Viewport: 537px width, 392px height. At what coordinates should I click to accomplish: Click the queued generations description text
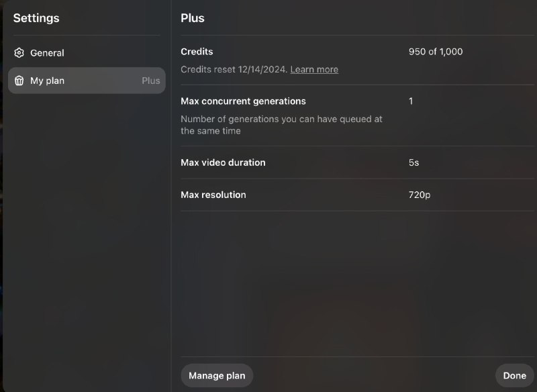pyautogui.click(x=281, y=125)
